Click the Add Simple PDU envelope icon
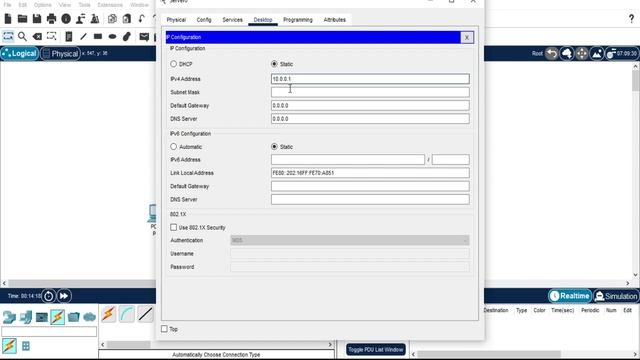Viewport: 640px width, 360px height. [x=144, y=37]
